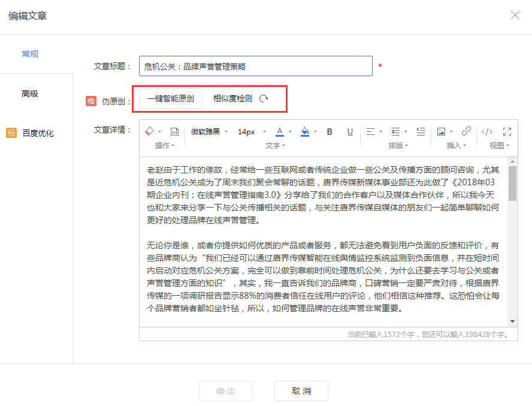Select the 高级 tab

(30, 94)
